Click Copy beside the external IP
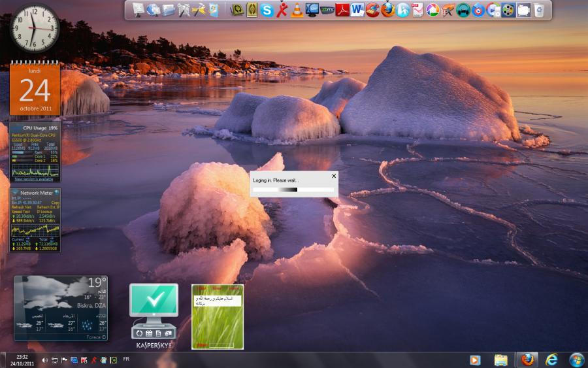Screen dimensions: 588x368 pyautogui.click(x=55, y=203)
